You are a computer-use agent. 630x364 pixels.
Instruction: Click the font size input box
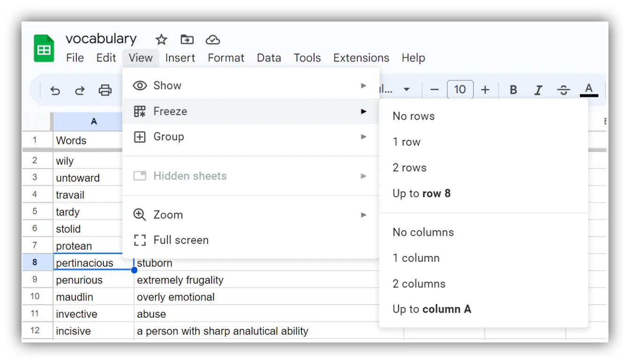coord(460,89)
